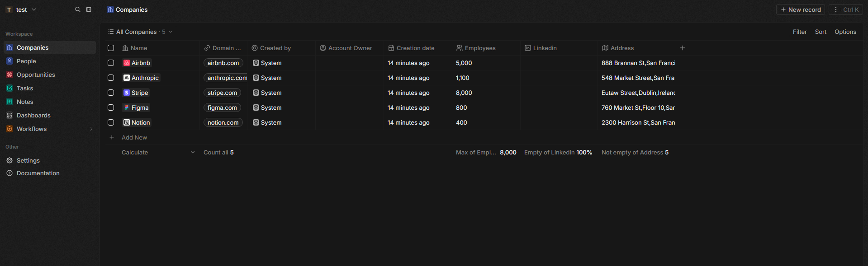Click the New record button
The width and height of the screenshot is (868, 266).
click(x=801, y=9)
